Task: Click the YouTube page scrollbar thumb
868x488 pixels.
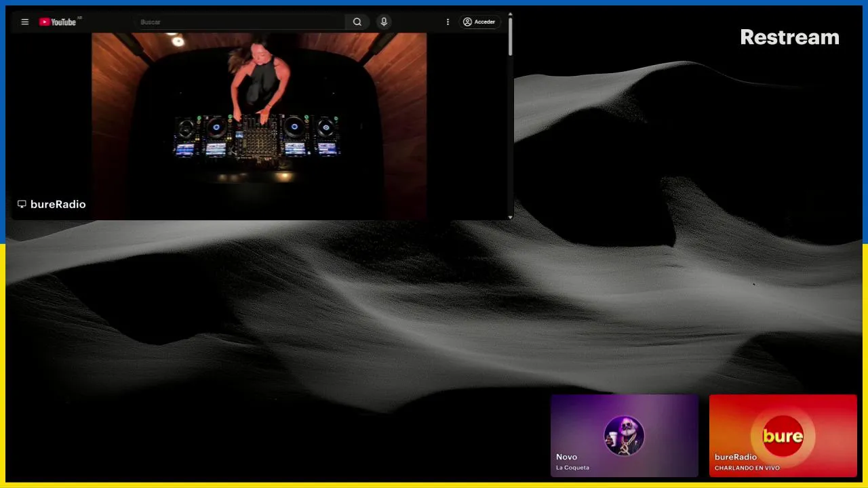Action: (510, 36)
